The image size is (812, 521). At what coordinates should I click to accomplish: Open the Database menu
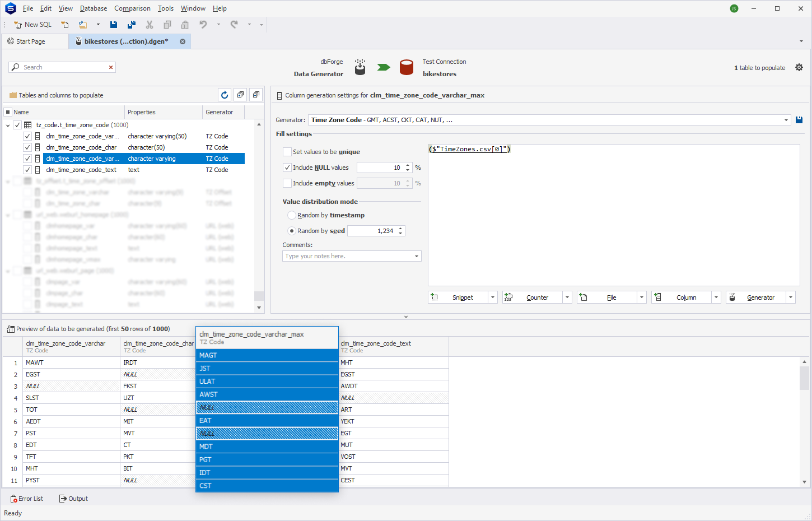(94, 8)
